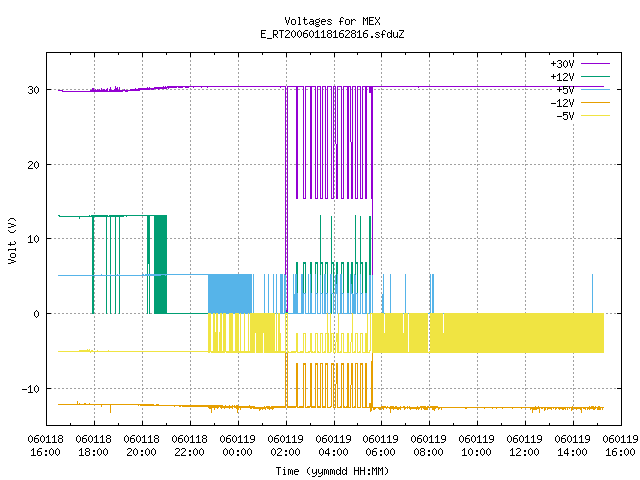640x480 pixels.
Task: Click the +30V legend label
Action: (562, 64)
